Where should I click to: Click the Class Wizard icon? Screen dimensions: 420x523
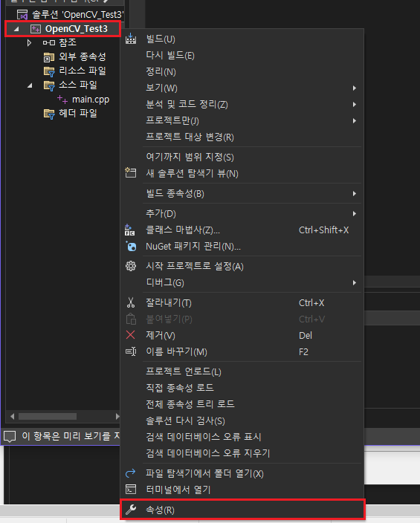pyautogui.click(x=130, y=230)
